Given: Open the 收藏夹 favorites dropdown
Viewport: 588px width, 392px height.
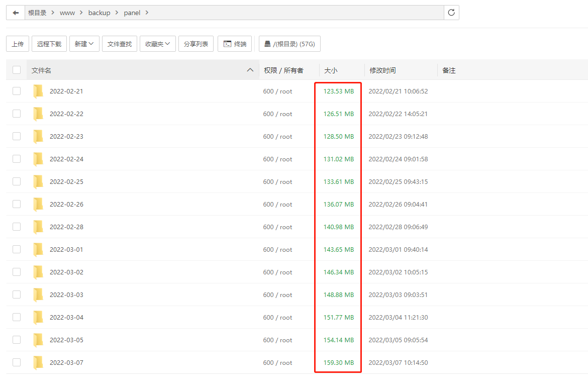Looking at the screenshot, I should tap(157, 44).
